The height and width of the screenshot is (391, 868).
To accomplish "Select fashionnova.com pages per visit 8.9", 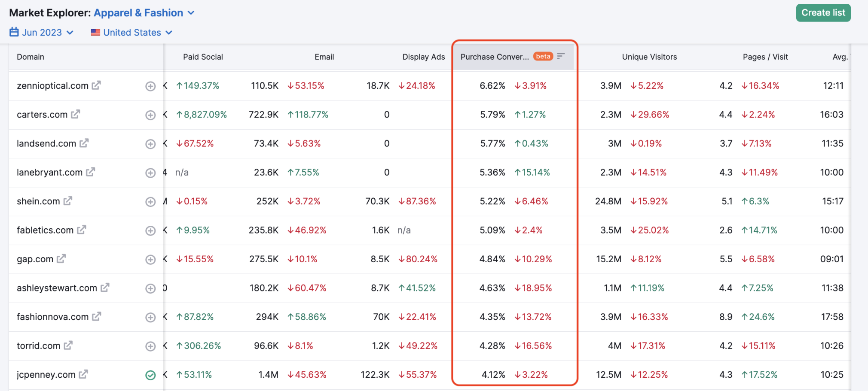I will (726, 317).
